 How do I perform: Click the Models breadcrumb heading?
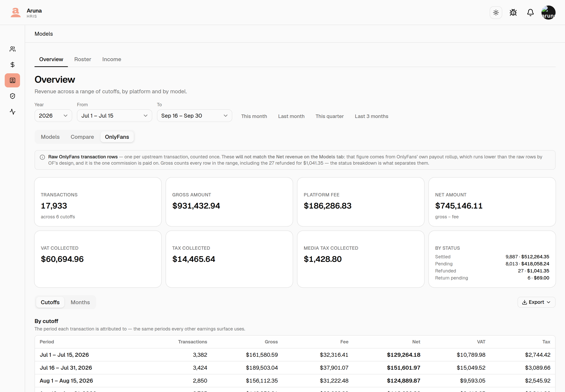44,34
